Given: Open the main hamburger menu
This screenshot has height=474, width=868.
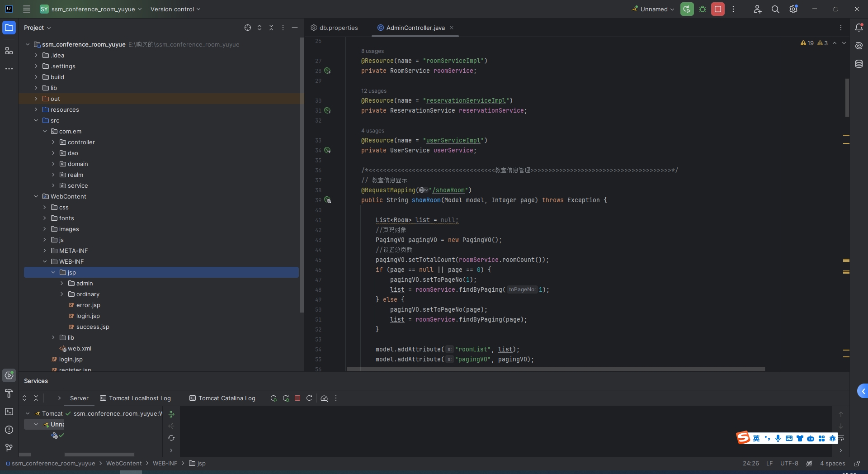Looking at the screenshot, I should point(27,9).
